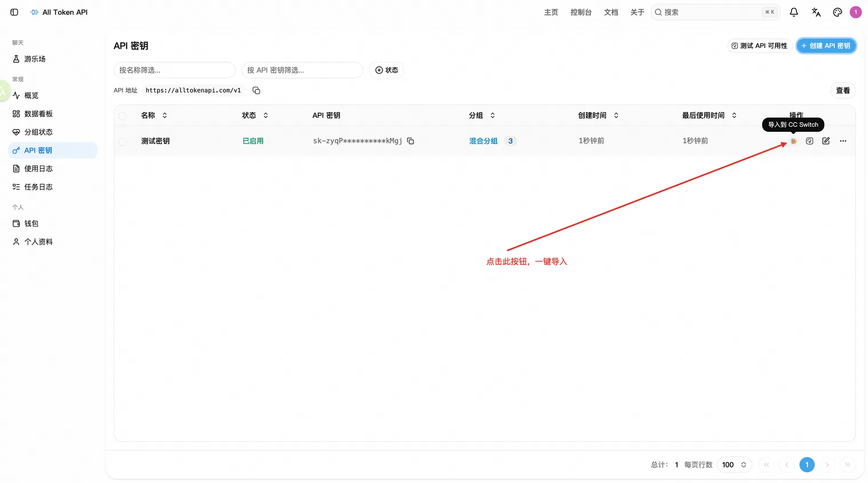Go to last page in pagination
The height and width of the screenshot is (483, 868).
[x=847, y=465]
